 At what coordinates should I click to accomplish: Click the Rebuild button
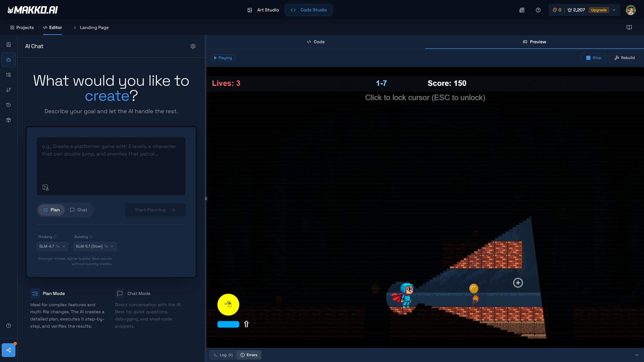(x=624, y=58)
